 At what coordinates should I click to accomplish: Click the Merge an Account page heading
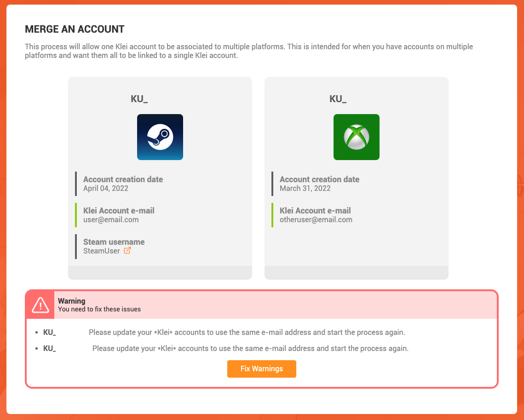tap(75, 29)
